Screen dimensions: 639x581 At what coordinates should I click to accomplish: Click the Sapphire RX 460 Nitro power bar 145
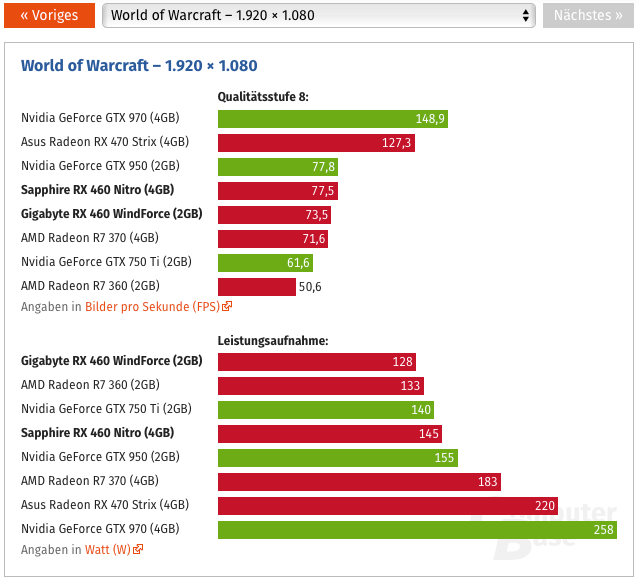click(x=330, y=434)
